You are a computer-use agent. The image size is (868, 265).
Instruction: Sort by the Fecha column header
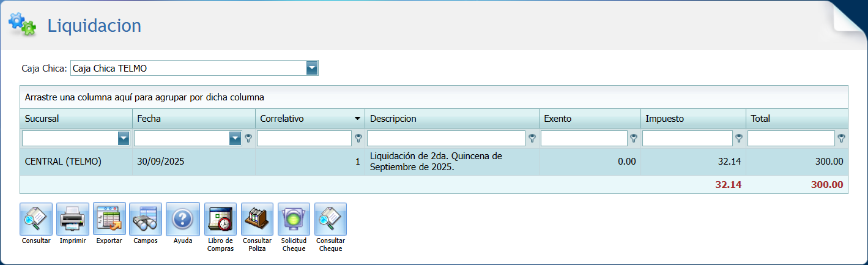pos(193,119)
